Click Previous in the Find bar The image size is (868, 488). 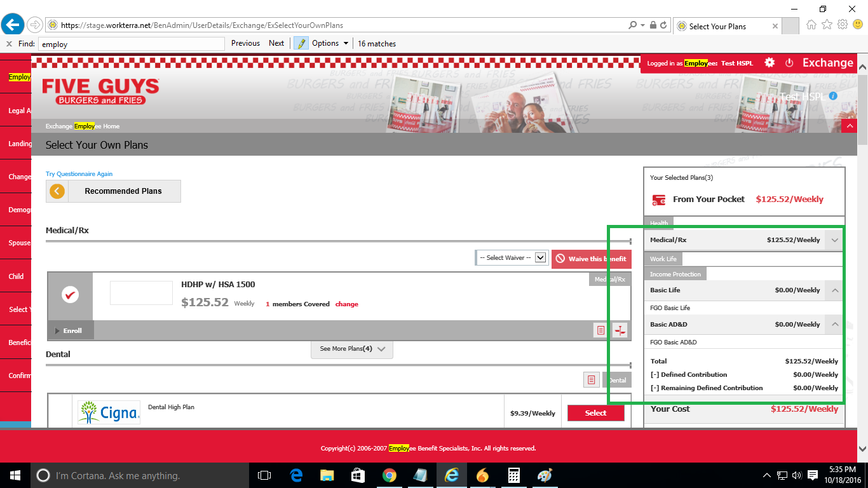[245, 43]
